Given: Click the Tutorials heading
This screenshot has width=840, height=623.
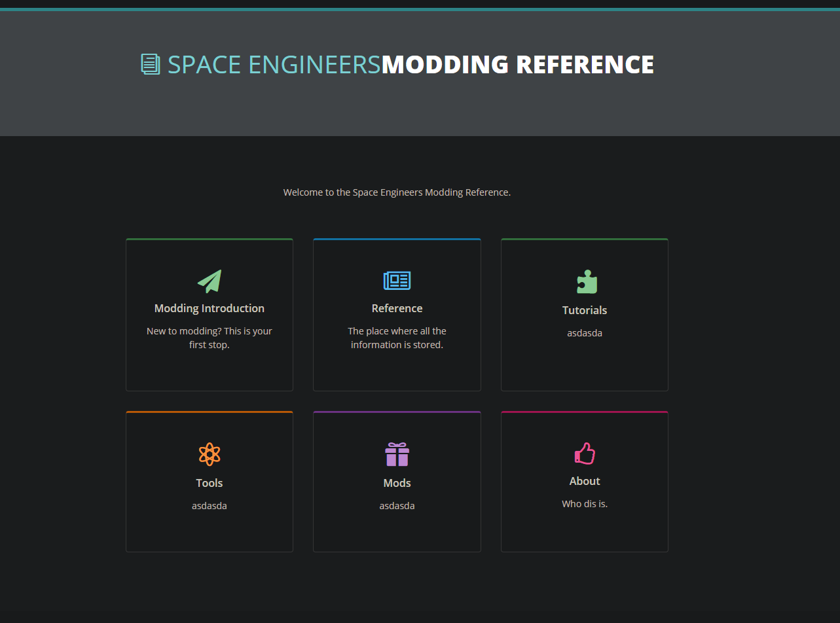Looking at the screenshot, I should pyautogui.click(x=584, y=310).
